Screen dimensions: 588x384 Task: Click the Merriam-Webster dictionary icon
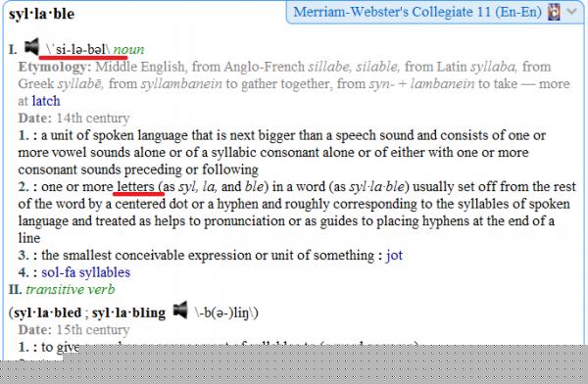pyautogui.click(x=554, y=12)
